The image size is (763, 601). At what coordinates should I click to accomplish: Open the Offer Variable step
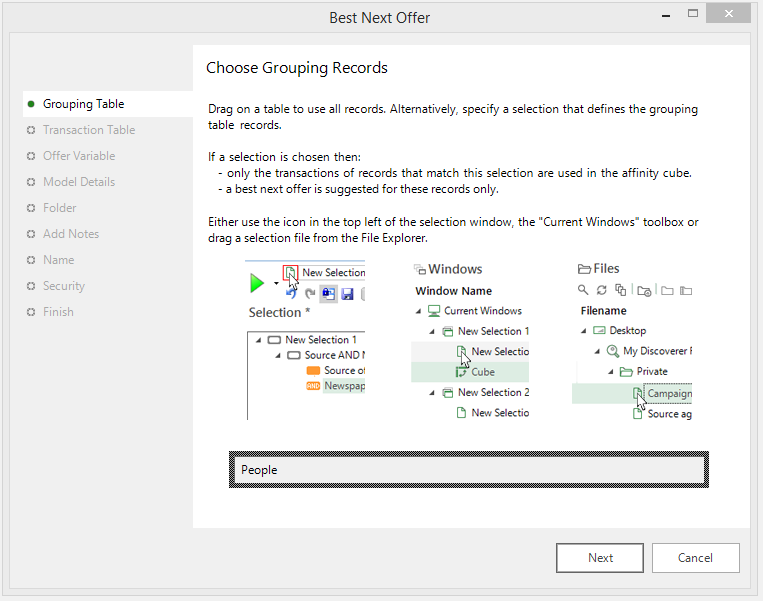click(79, 156)
